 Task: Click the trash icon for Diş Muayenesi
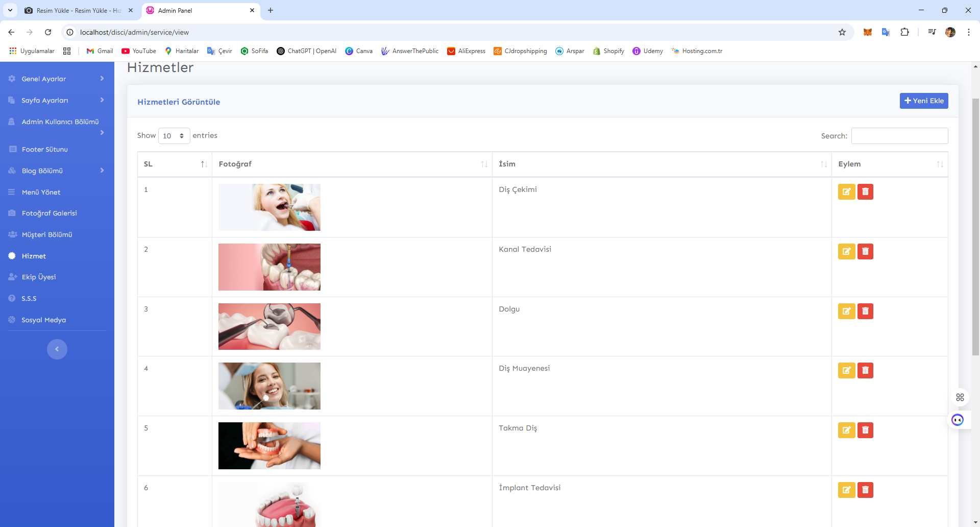(865, 371)
